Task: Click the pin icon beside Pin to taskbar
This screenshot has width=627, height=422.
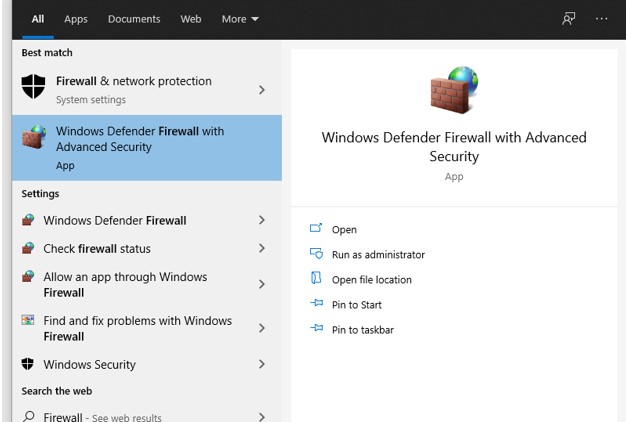Action: [317, 328]
